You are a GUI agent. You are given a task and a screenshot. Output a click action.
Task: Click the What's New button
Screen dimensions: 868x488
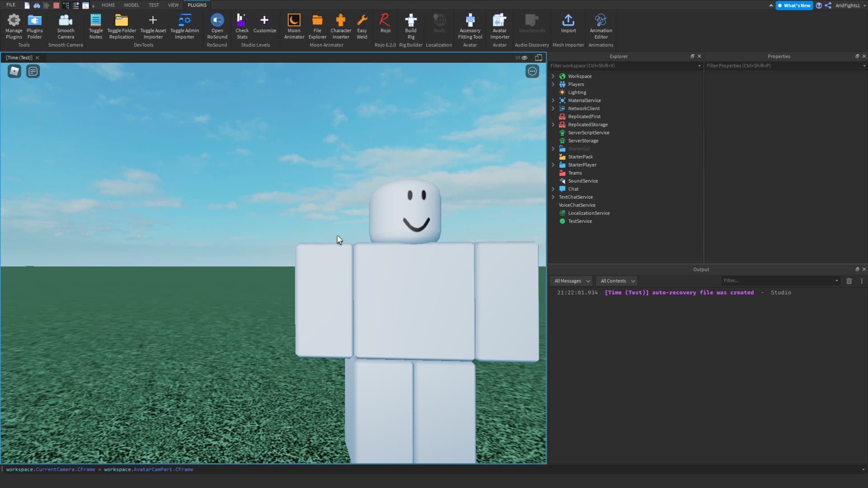point(794,5)
